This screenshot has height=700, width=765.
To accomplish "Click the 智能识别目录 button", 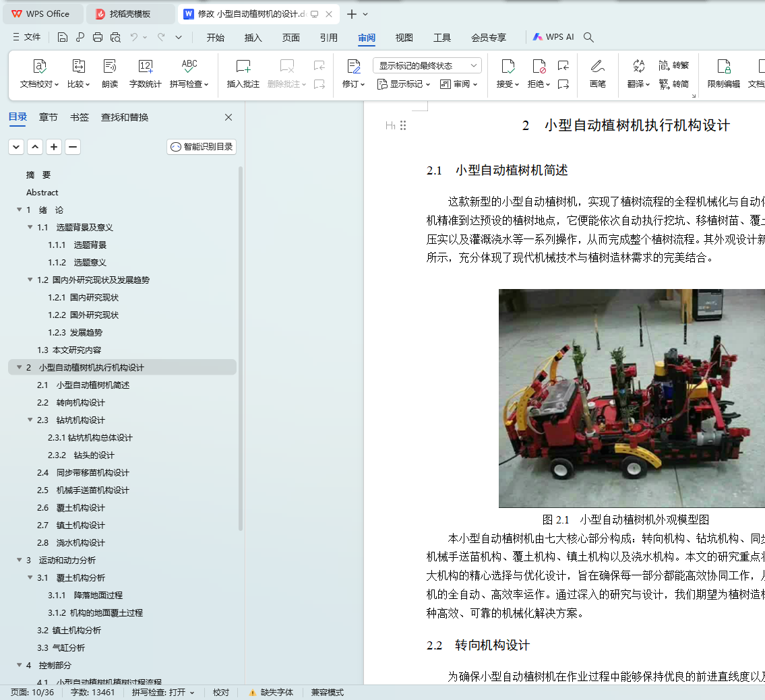I will [202, 147].
